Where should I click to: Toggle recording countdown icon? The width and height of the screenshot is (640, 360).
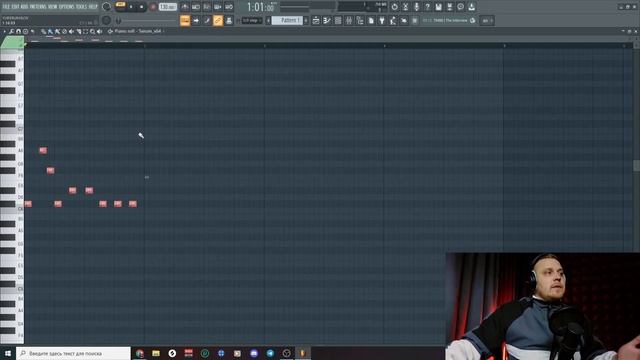click(x=207, y=7)
